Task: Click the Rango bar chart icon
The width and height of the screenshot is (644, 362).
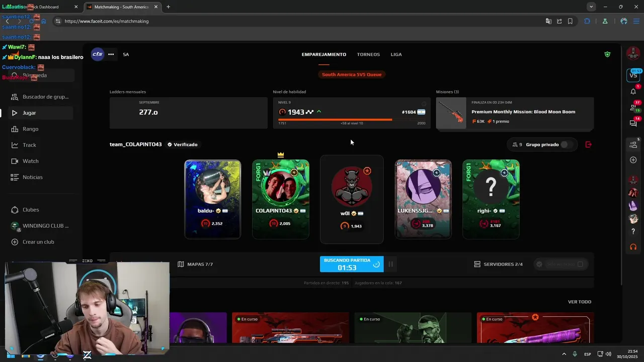Action: [15, 129]
